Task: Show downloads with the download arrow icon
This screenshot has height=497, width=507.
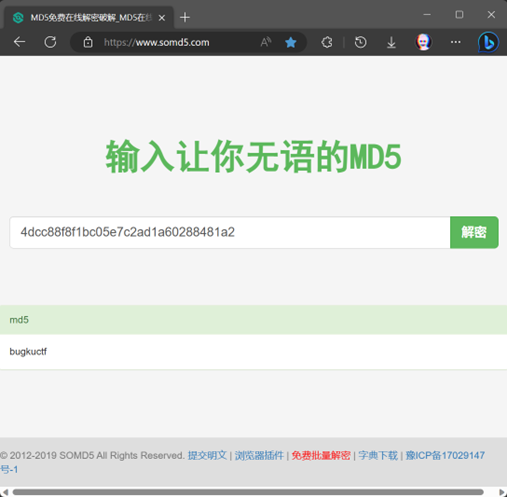Action: click(x=391, y=43)
